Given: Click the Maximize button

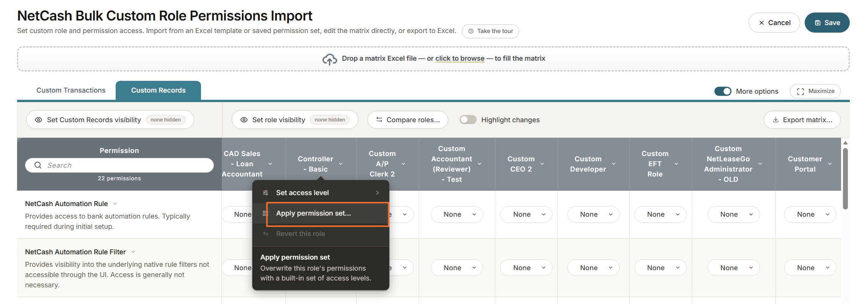Looking at the screenshot, I should pyautogui.click(x=815, y=91).
